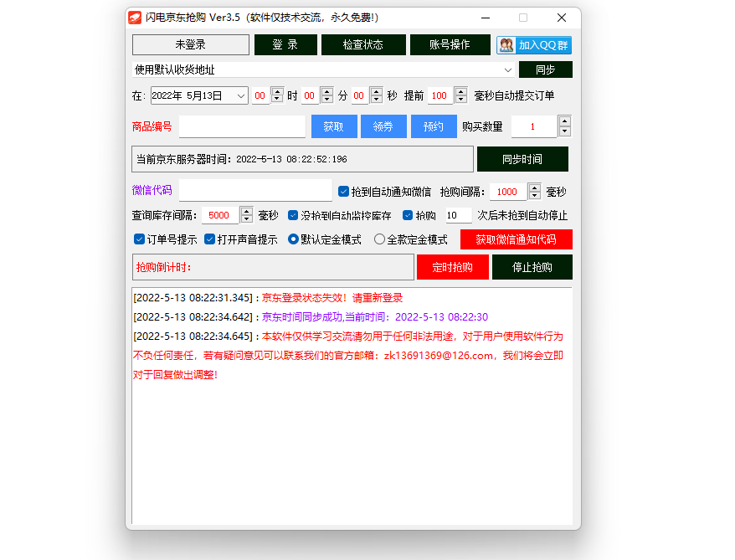Click the 登录 button

[285, 45]
